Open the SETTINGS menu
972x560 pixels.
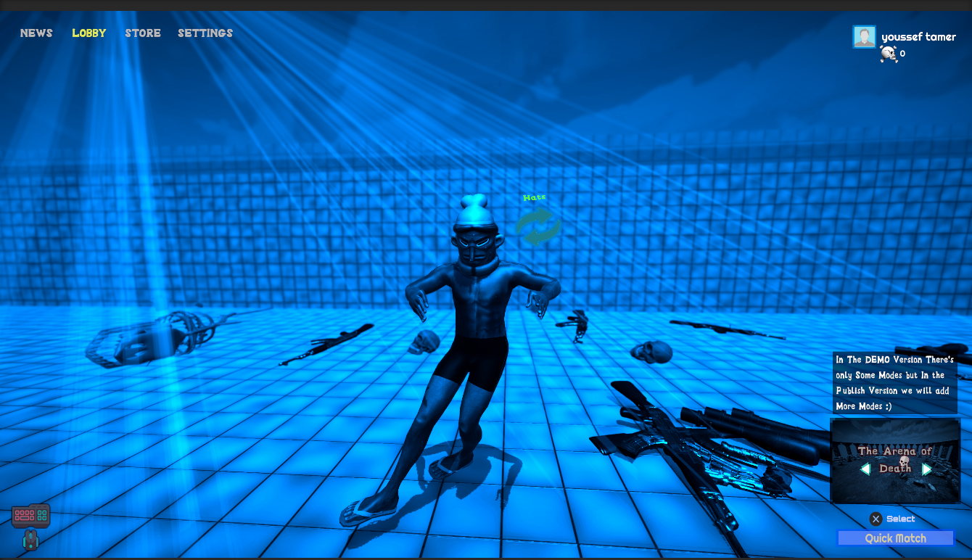205,33
